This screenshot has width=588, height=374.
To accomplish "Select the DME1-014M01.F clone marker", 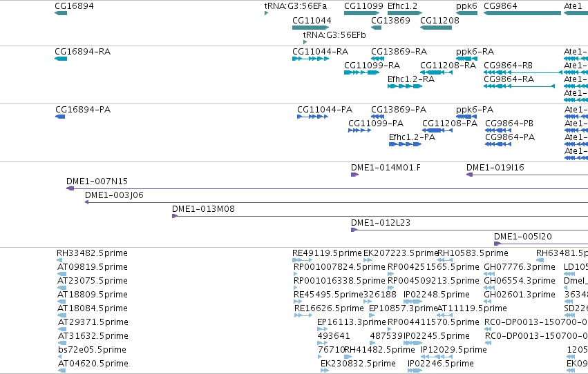I will [354, 175].
